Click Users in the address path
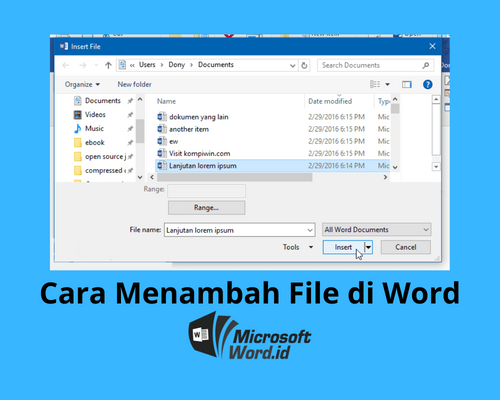This screenshot has height=400, width=500. coord(147,65)
